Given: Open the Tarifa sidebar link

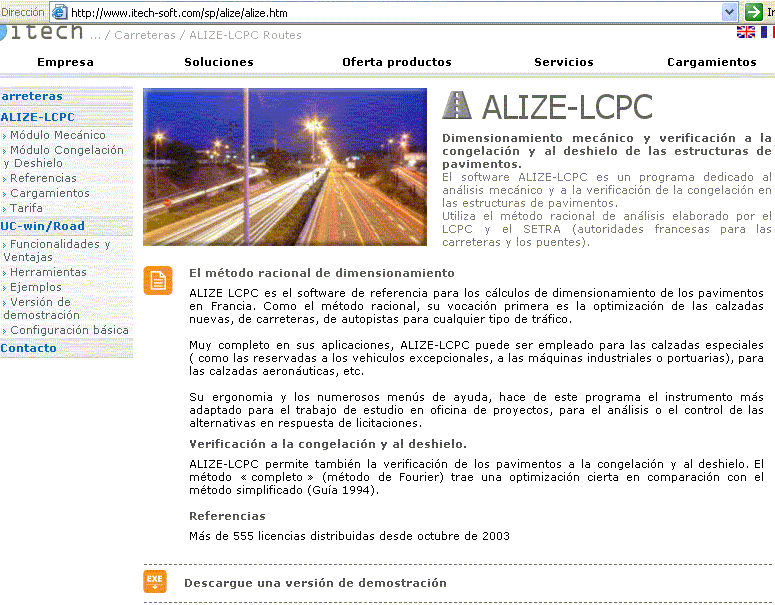Looking at the screenshot, I should point(26,208).
